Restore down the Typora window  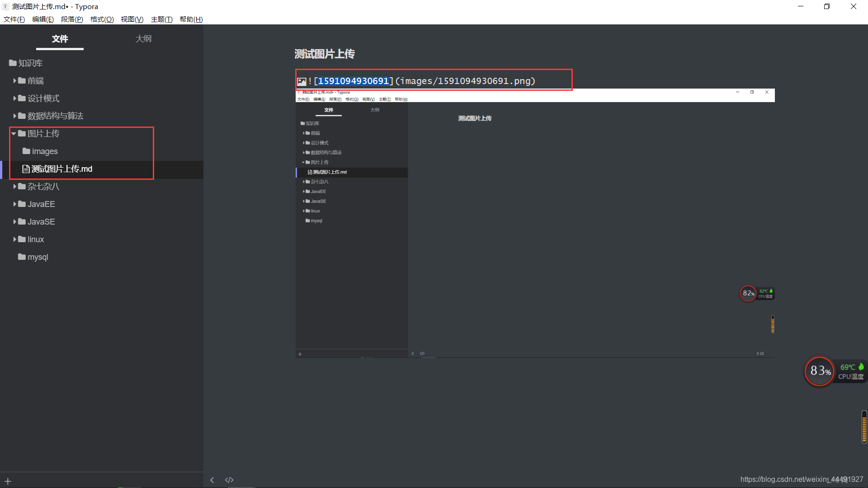click(827, 6)
